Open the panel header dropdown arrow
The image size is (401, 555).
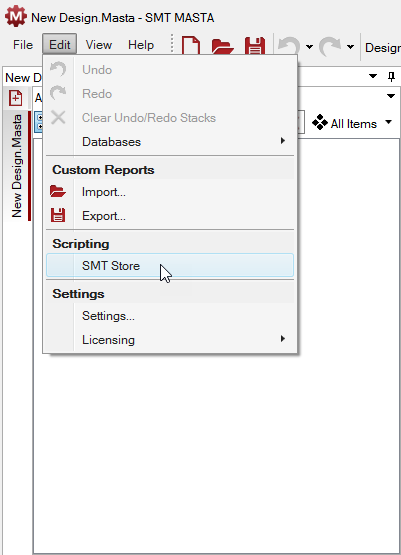[373, 76]
